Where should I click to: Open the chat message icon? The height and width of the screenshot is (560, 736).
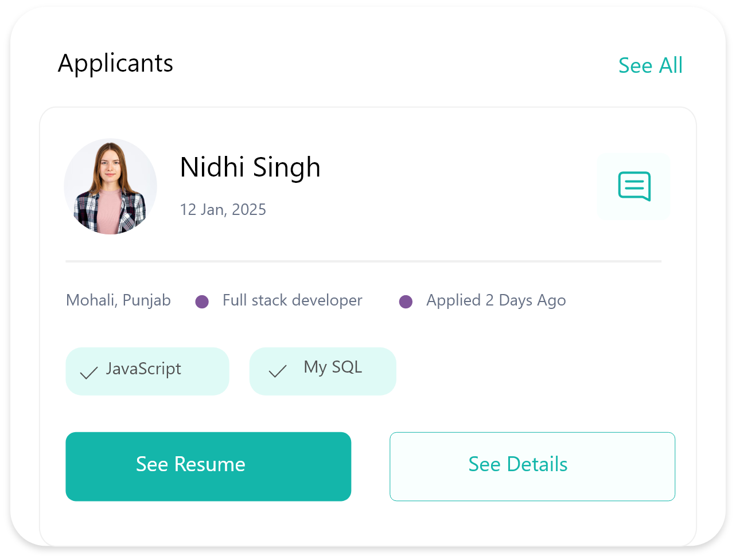tap(634, 187)
